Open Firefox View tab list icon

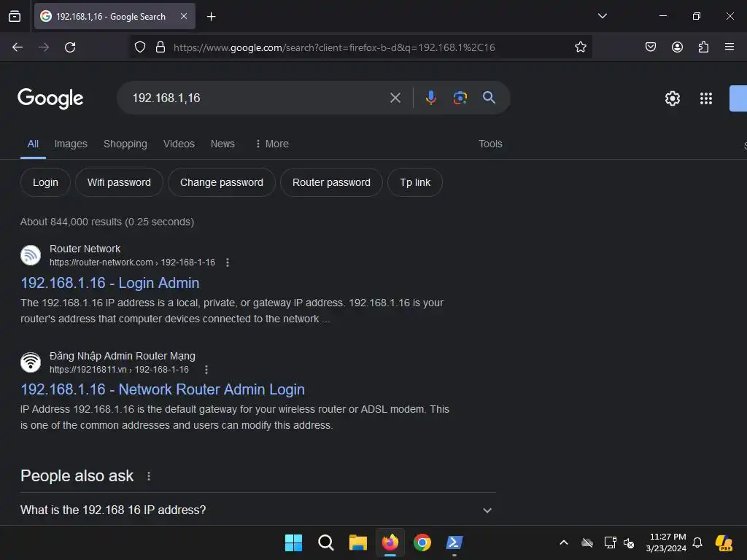point(15,16)
